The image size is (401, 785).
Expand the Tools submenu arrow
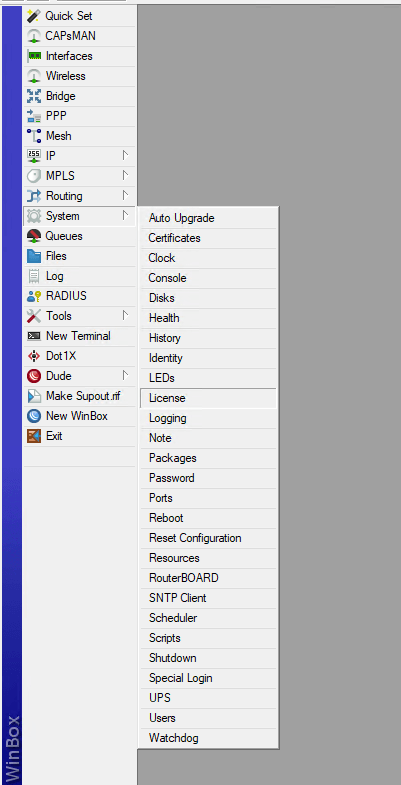click(126, 316)
